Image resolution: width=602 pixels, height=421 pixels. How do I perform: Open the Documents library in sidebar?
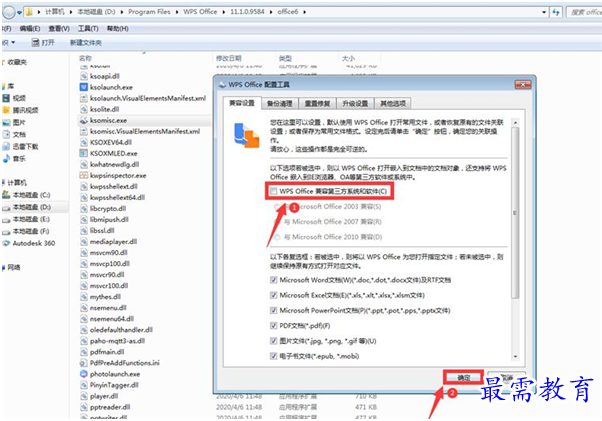click(x=14, y=134)
